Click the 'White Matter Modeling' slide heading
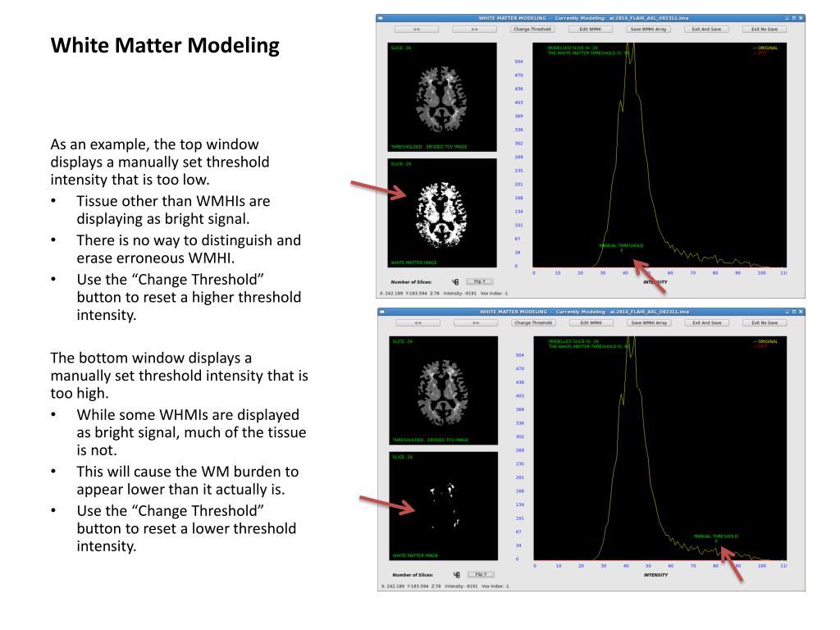This screenshot has height=630, width=840. click(165, 46)
